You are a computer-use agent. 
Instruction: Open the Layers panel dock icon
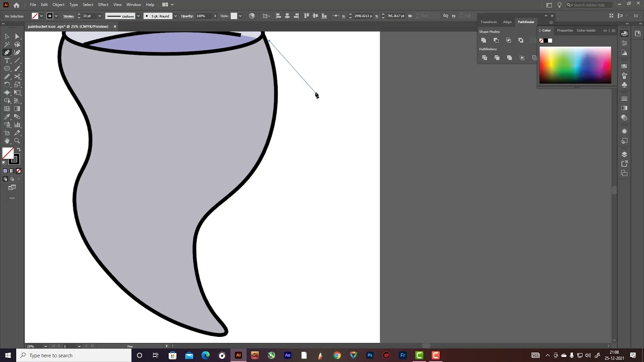(624, 154)
